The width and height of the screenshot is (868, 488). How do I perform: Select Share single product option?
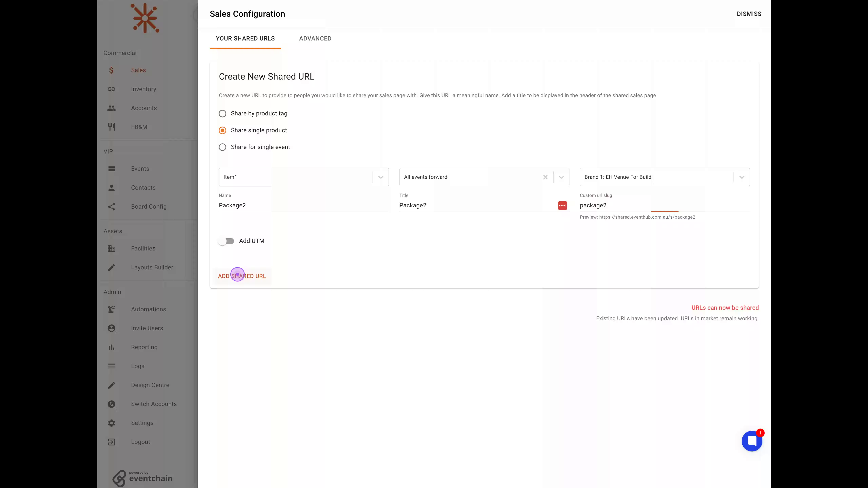pos(222,130)
